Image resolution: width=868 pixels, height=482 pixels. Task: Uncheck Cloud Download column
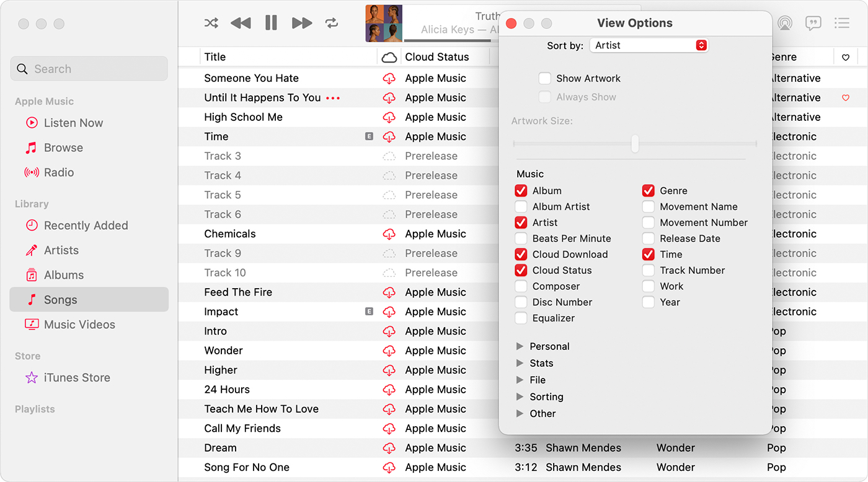[521, 255]
